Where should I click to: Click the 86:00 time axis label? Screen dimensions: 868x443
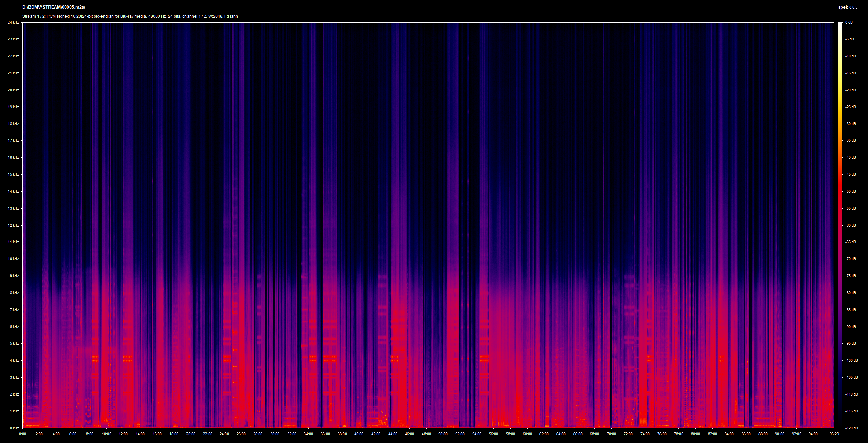[x=746, y=434]
